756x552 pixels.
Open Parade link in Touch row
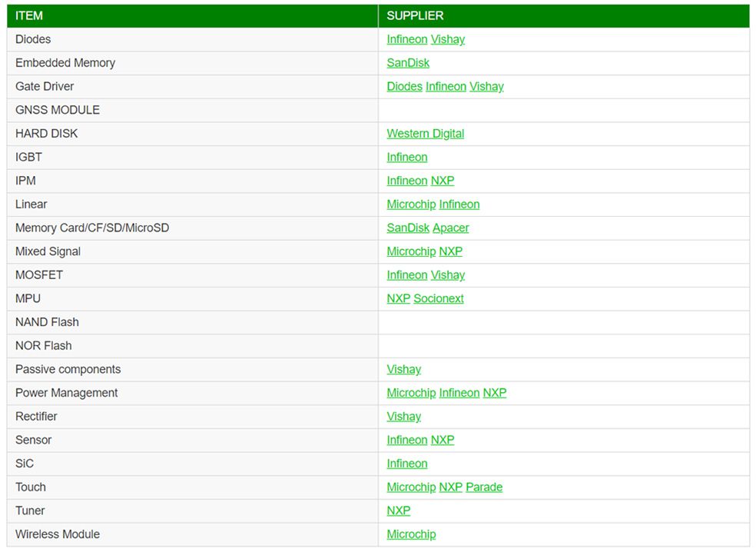[484, 487]
